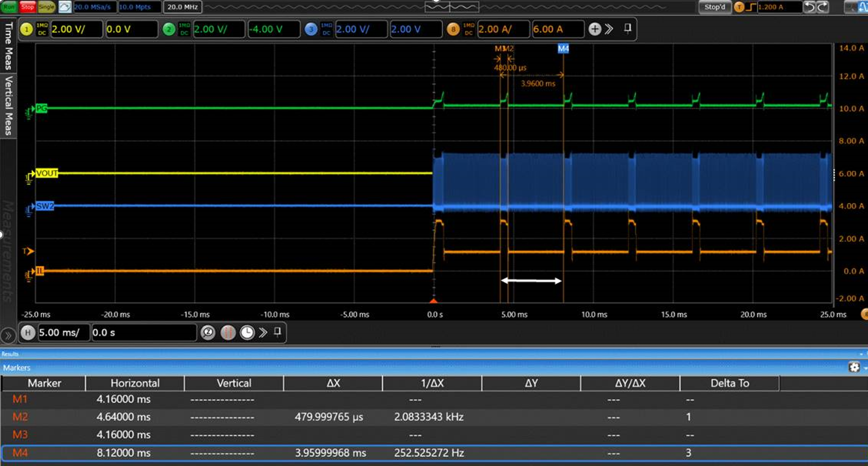Click the 20.0 MHz bandwidth box

183,7
